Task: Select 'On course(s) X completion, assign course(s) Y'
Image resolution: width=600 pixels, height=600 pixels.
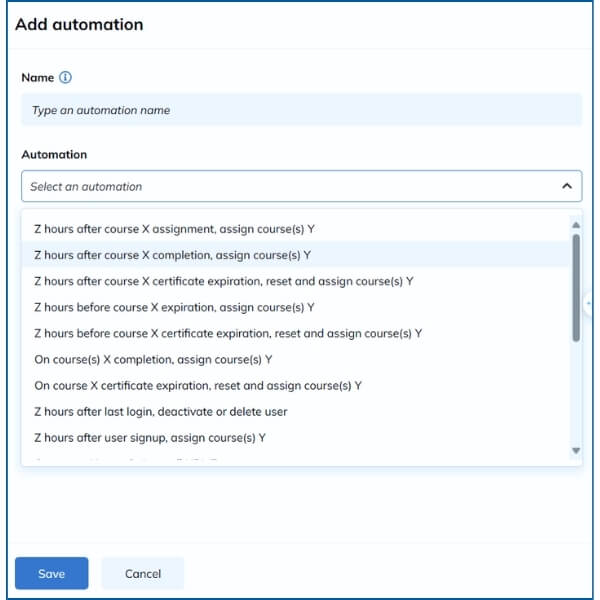Action: pos(153,359)
